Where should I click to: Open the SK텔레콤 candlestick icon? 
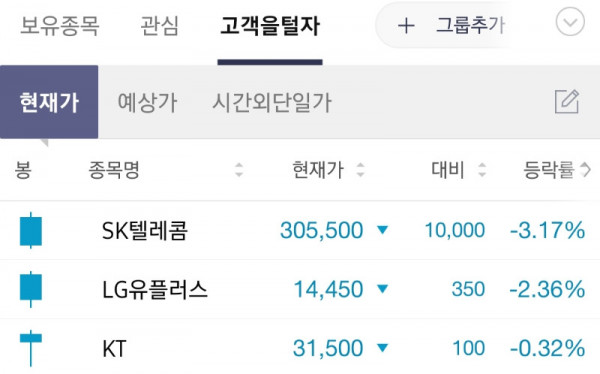(x=31, y=230)
